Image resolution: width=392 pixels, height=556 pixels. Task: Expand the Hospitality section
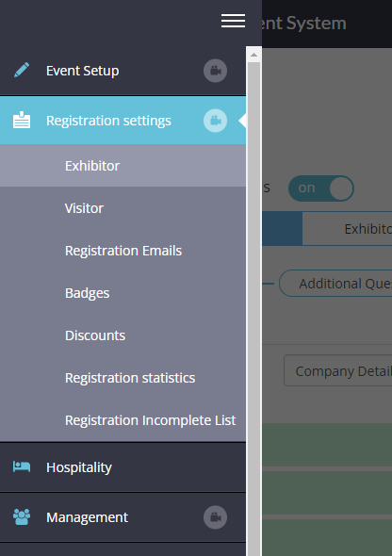[122, 467]
